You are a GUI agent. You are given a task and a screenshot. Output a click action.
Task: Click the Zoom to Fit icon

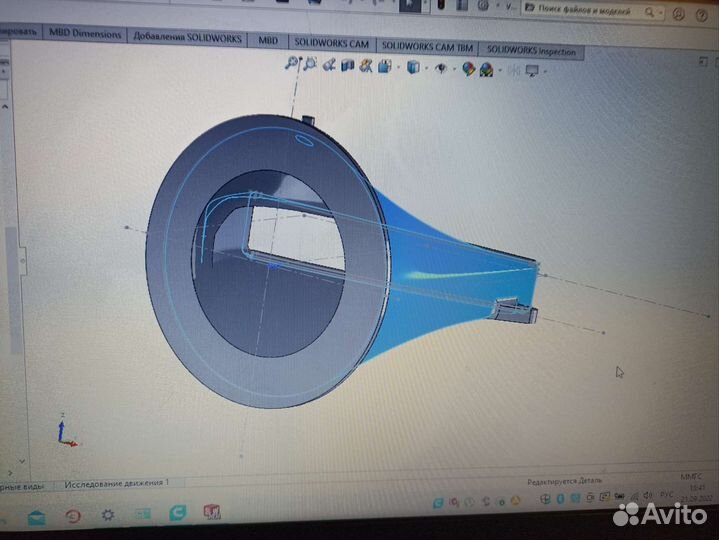point(292,64)
